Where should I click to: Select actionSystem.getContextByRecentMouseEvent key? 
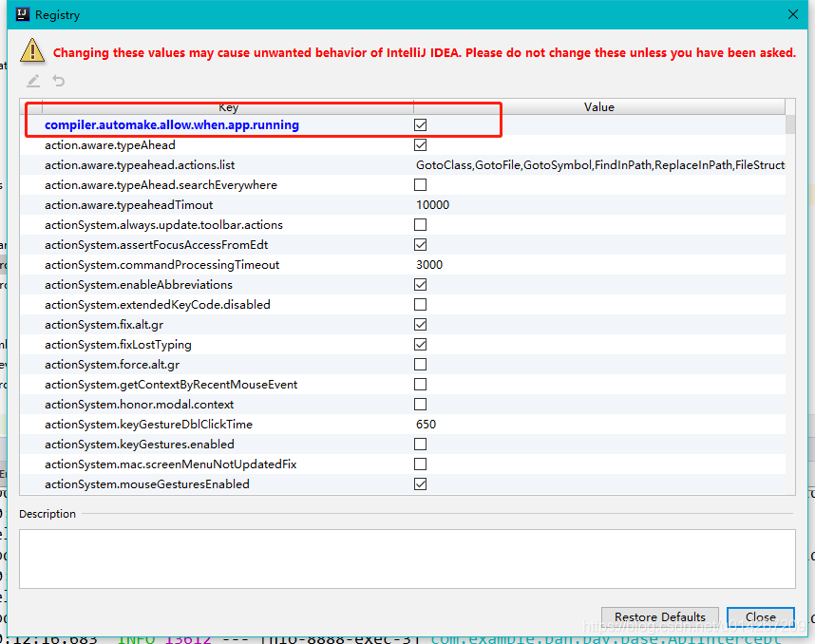click(171, 384)
